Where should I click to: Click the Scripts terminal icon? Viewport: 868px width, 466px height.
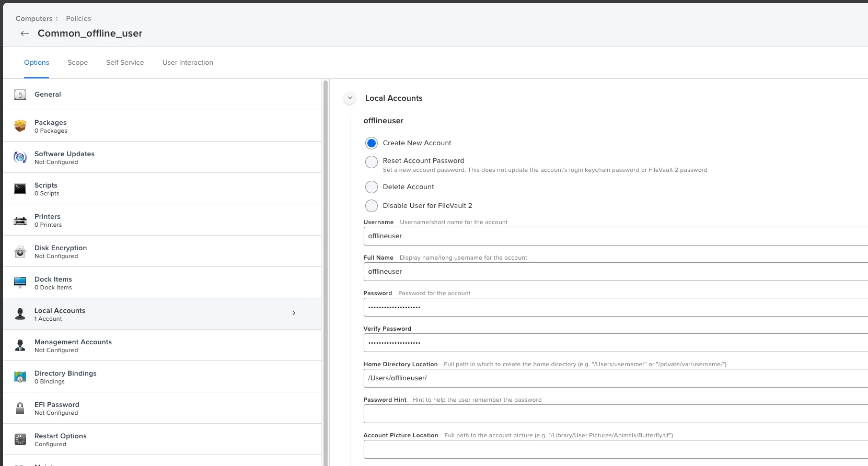pyautogui.click(x=20, y=189)
